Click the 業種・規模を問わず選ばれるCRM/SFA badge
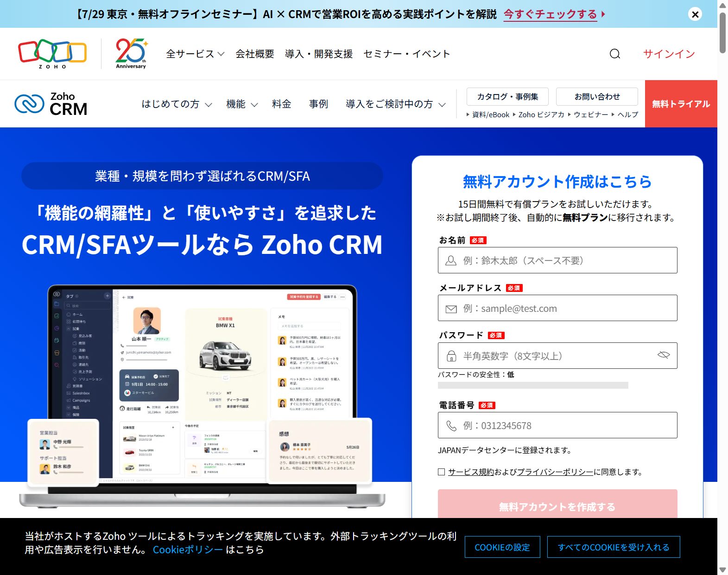The width and height of the screenshot is (728, 575). coord(203,176)
